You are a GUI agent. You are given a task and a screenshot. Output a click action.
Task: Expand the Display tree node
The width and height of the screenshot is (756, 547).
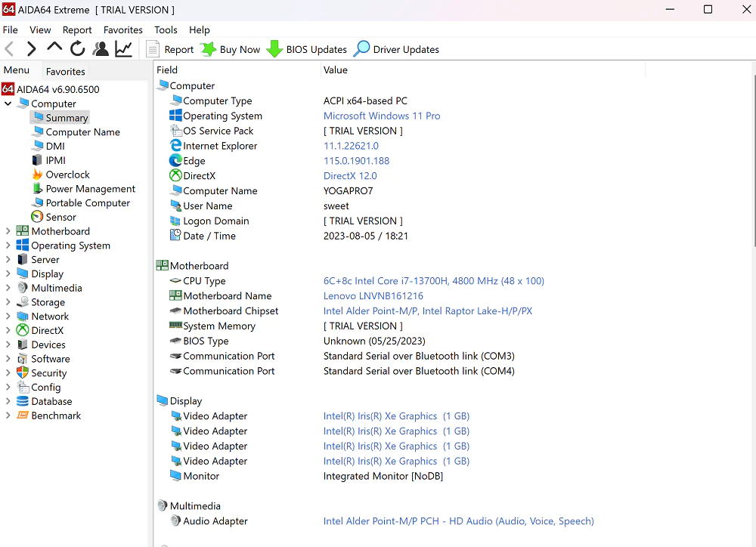(8, 273)
